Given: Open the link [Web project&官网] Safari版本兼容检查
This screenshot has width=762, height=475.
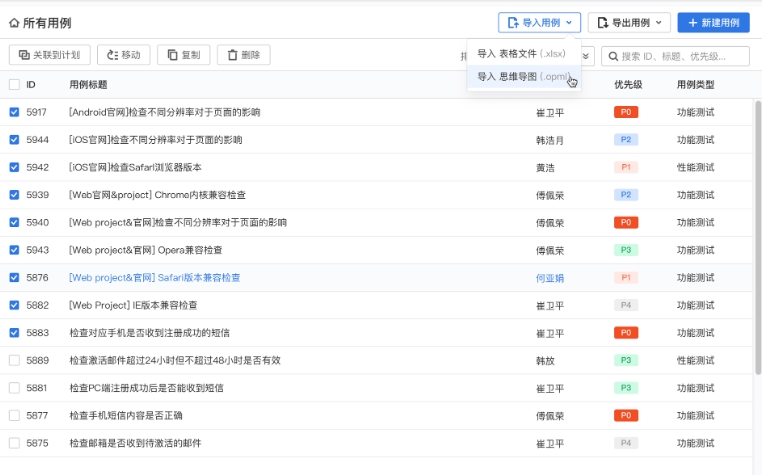Looking at the screenshot, I should click(x=155, y=278).
